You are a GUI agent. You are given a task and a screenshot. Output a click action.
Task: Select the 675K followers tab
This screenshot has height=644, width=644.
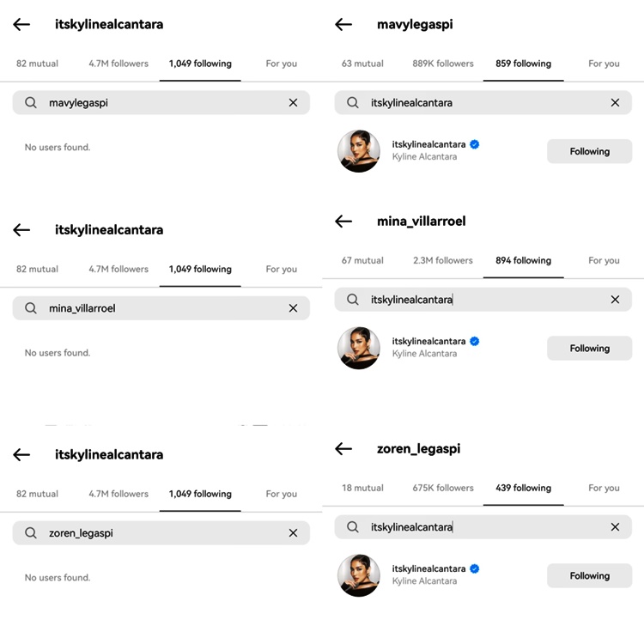(x=443, y=488)
